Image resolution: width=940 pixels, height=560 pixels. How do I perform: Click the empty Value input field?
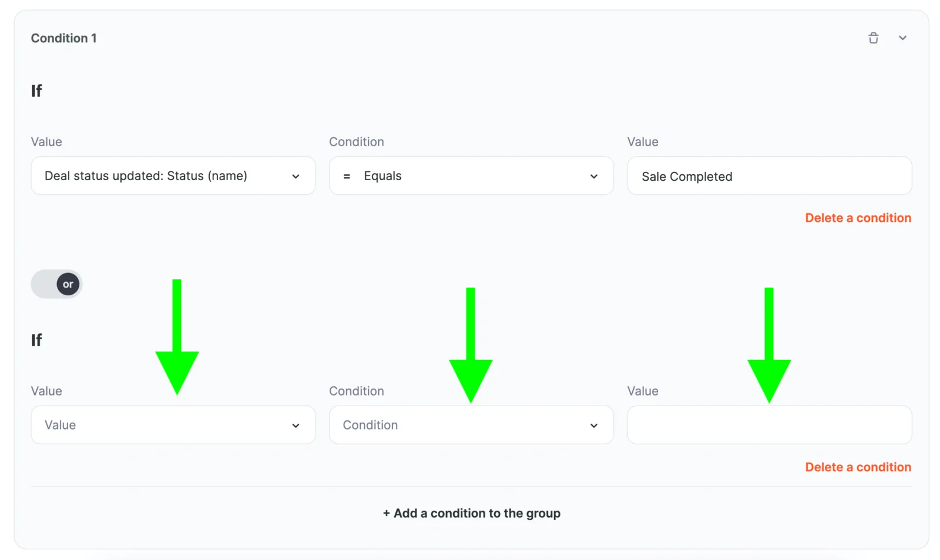769,425
